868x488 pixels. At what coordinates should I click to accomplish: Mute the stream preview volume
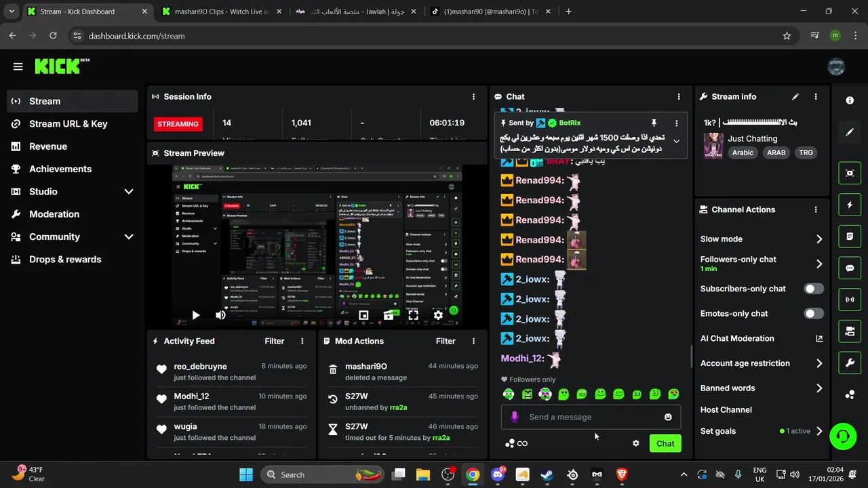[220, 315]
